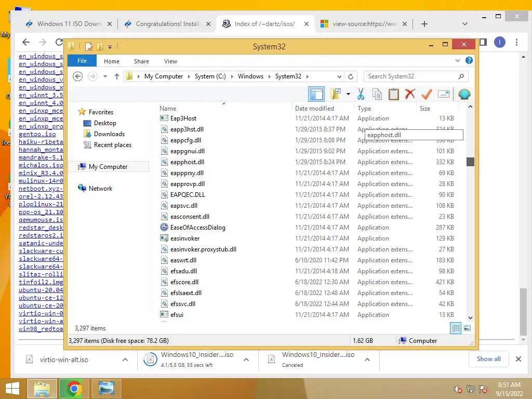This screenshot has height=399, width=532.
Task: Open Explorer help question mark icon
Action: coord(469,60)
